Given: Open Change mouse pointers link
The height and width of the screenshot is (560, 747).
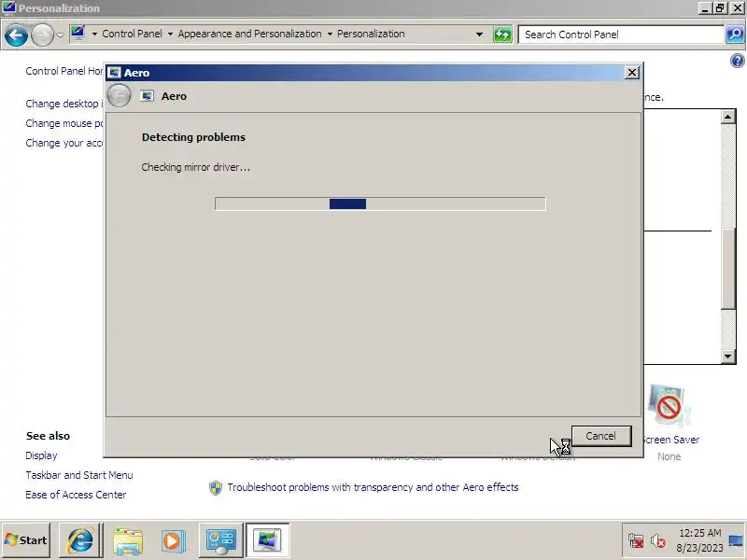Looking at the screenshot, I should [x=64, y=123].
